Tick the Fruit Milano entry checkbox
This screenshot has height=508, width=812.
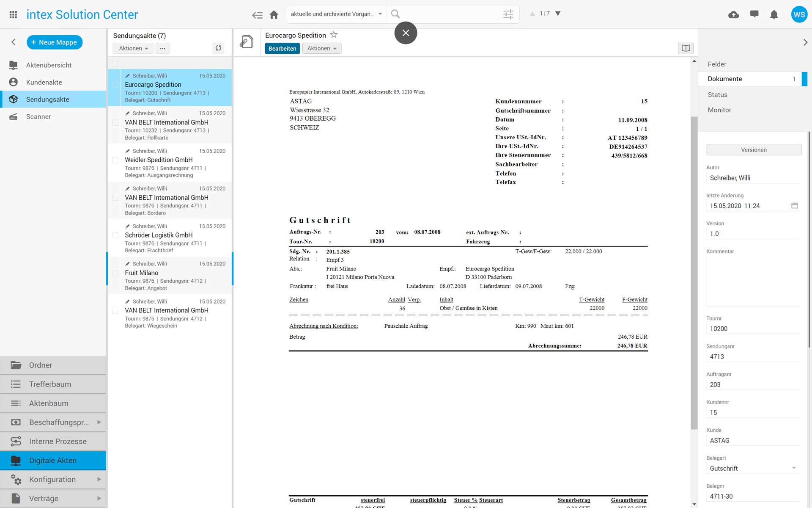click(115, 273)
